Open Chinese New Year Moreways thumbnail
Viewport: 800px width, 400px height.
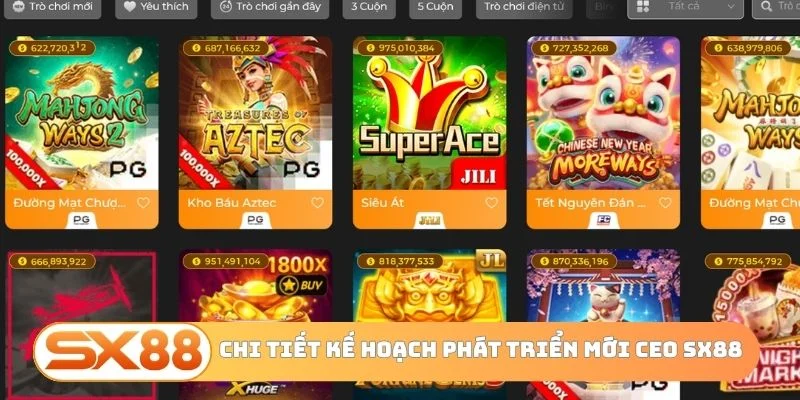pyautogui.click(x=603, y=113)
